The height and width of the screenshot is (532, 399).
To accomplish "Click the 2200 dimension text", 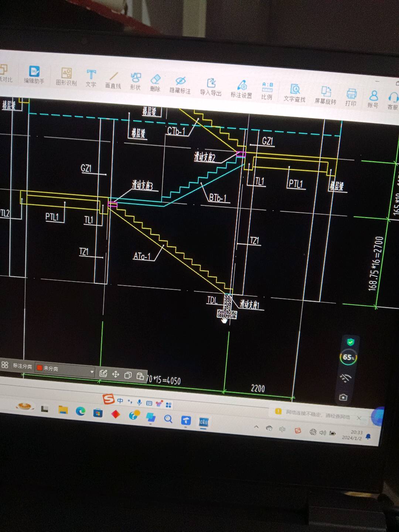I will click(x=258, y=388).
